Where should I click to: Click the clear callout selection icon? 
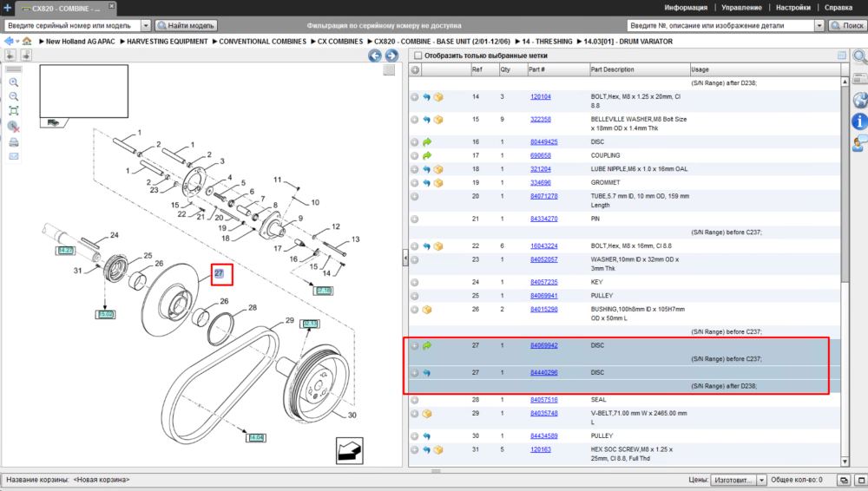[14, 127]
